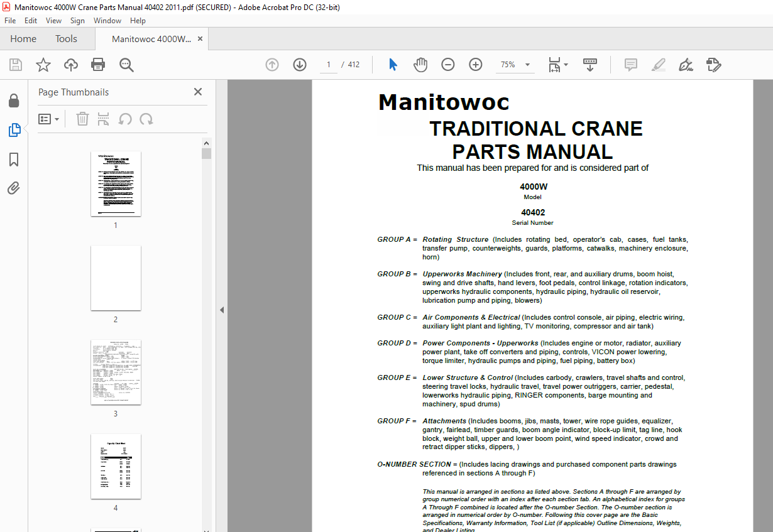Click the 'O-NUMBER SECTION' text
The height and width of the screenshot is (532, 773).
point(414,464)
